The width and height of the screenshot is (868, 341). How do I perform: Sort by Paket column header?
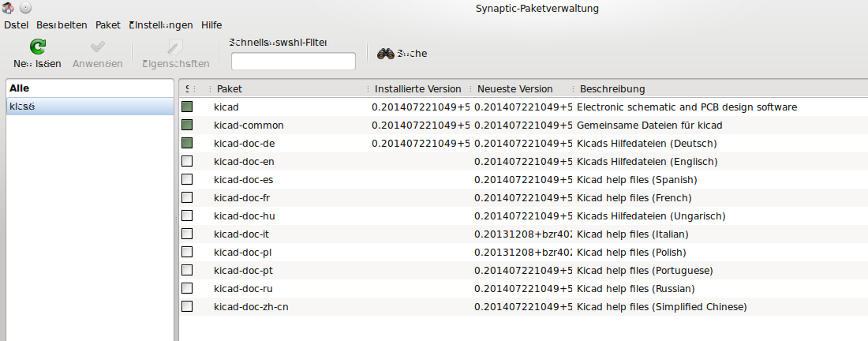click(x=229, y=89)
